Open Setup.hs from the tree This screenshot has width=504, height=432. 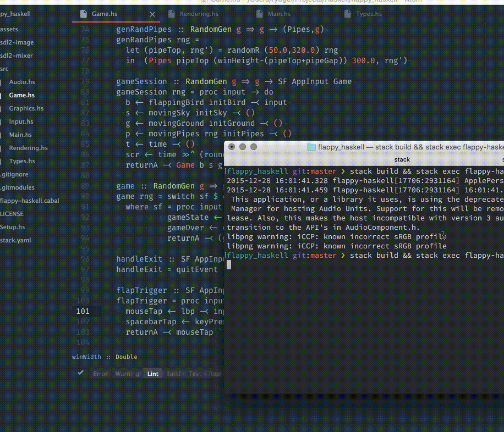click(x=12, y=227)
